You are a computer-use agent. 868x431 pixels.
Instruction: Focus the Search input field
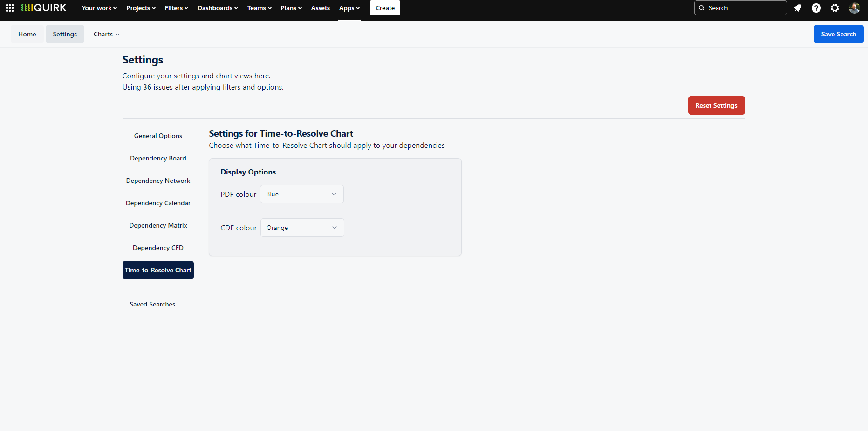click(740, 8)
